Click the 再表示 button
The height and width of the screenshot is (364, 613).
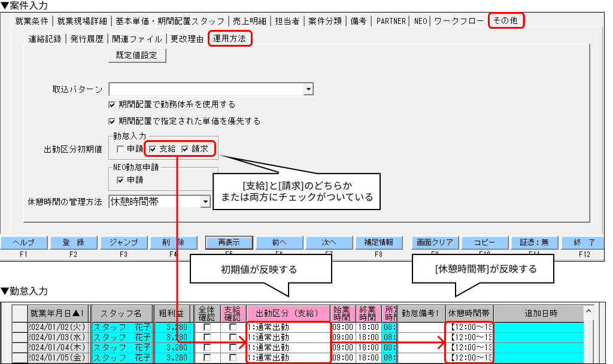pyautogui.click(x=229, y=242)
